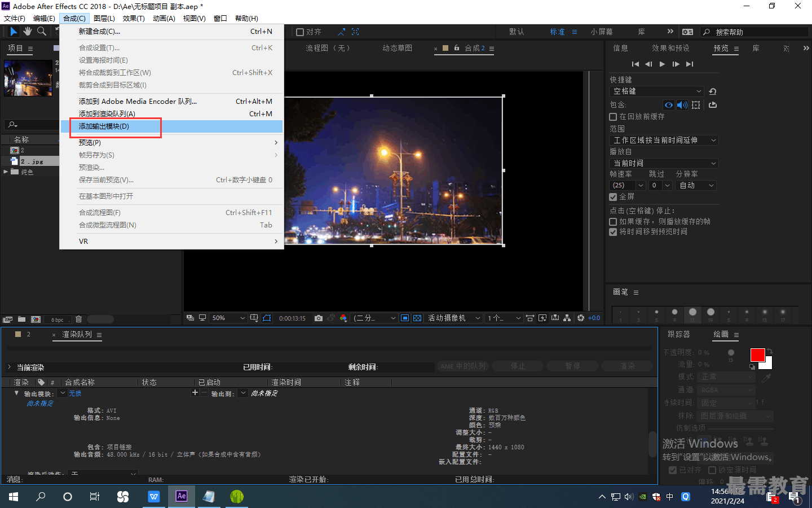This screenshot has height=508, width=812.
Task: Click the 搜索帮助 search field
Action: tap(755, 32)
